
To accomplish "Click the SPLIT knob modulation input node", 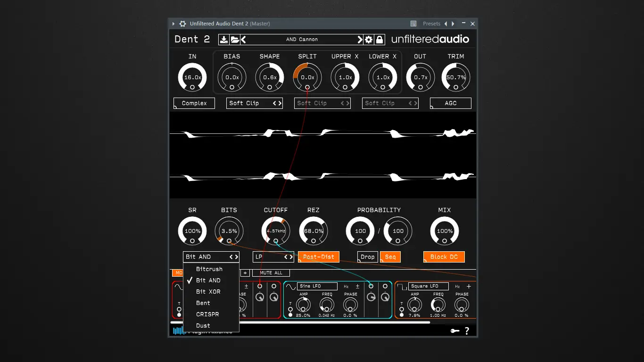I will [x=307, y=87].
